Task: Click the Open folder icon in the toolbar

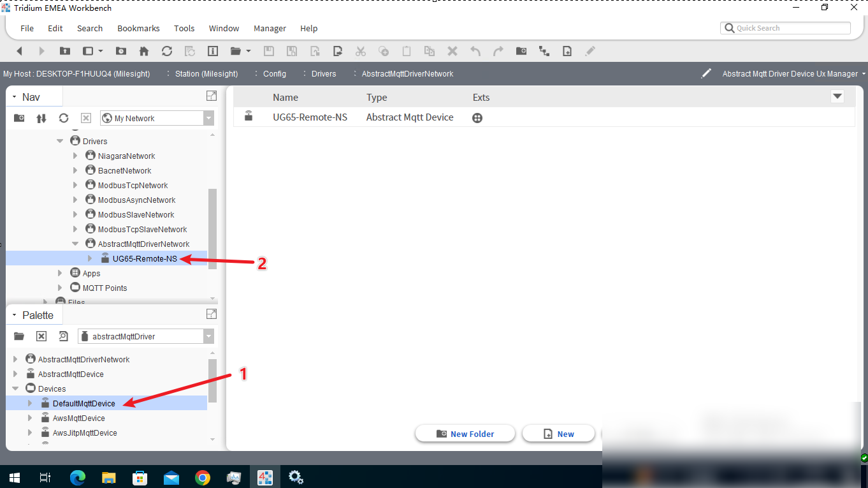Action: tap(236, 51)
